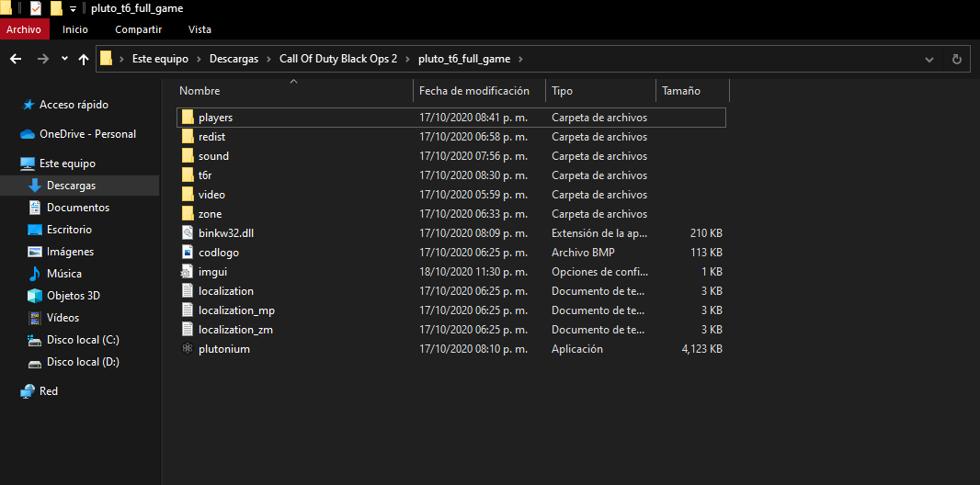Open the Archivo menu
This screenshot has width=980, height=485.
tap(24, 29)
